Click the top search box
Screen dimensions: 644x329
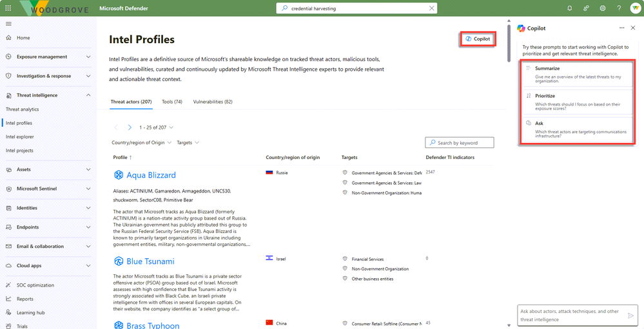(x=357, y=8)
